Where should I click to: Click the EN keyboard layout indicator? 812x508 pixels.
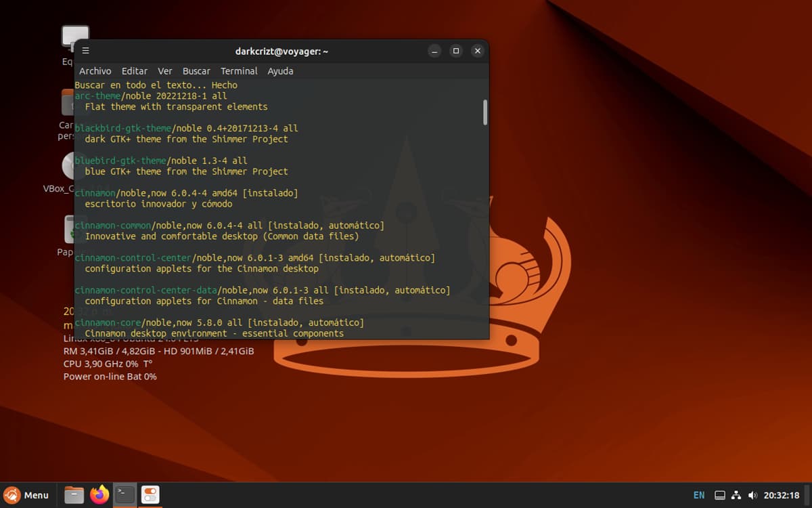pyautogui.click(x=699, y=495)
